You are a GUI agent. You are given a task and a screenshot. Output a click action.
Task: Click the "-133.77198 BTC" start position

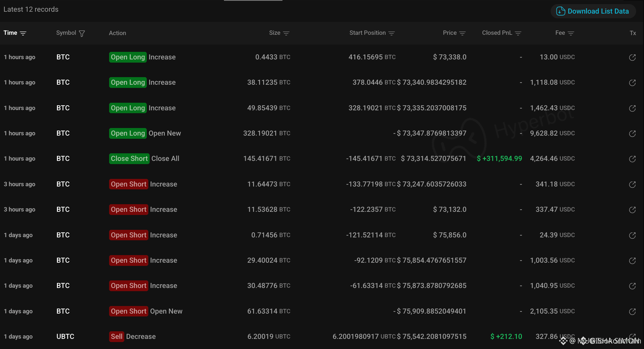tap(371, 184)
